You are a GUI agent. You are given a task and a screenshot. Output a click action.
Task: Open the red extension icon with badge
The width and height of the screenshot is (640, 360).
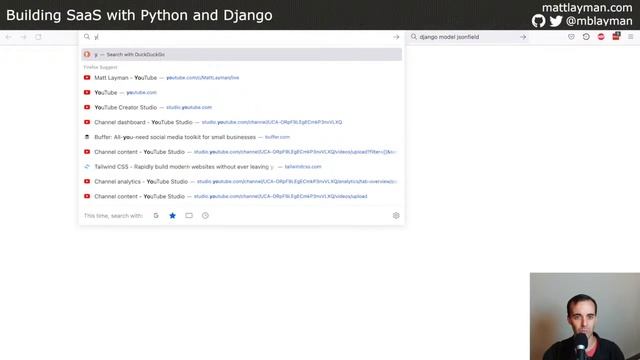pyautogui.click(x=616, y=36)
